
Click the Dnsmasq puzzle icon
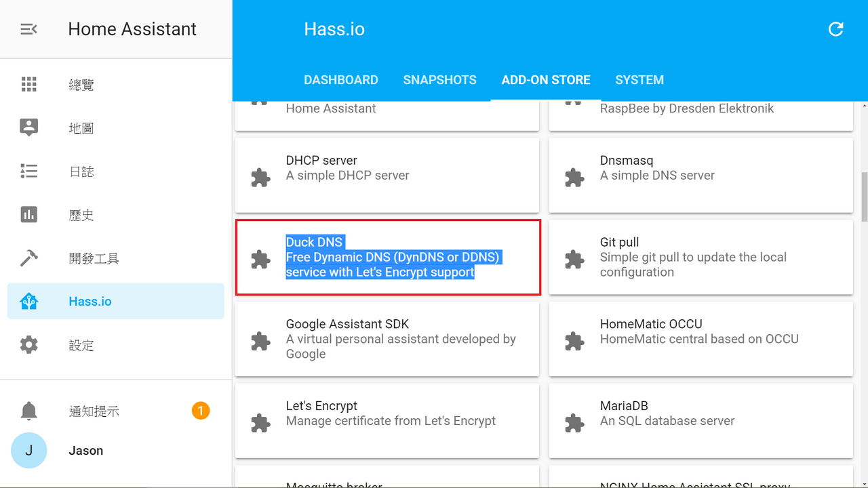tap(574, 178)
